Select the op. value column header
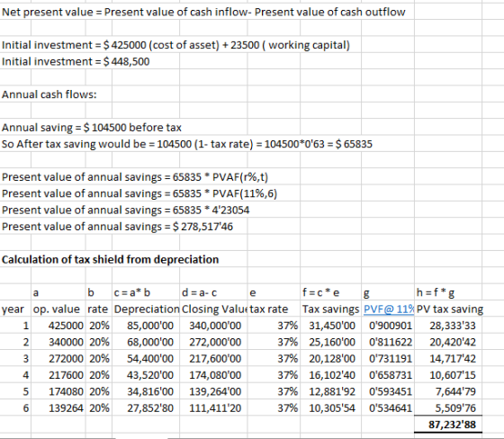504x439 pixels. coord(56,309)
